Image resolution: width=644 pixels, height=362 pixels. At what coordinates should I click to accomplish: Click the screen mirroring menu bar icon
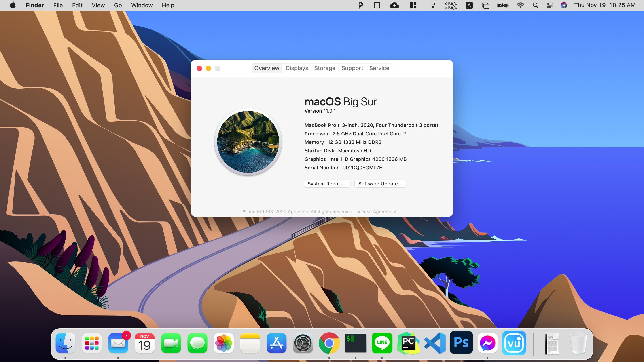coord(485,5)
